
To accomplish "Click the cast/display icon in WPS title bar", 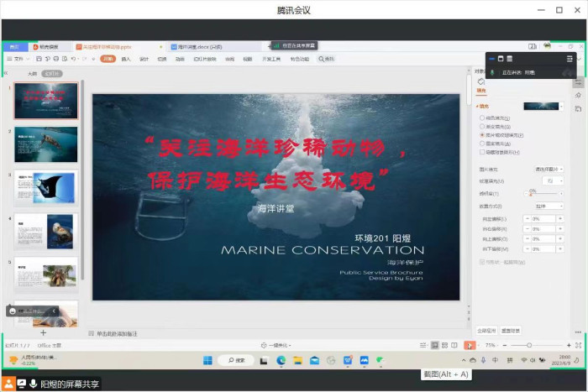I will [x=533, y=46].
